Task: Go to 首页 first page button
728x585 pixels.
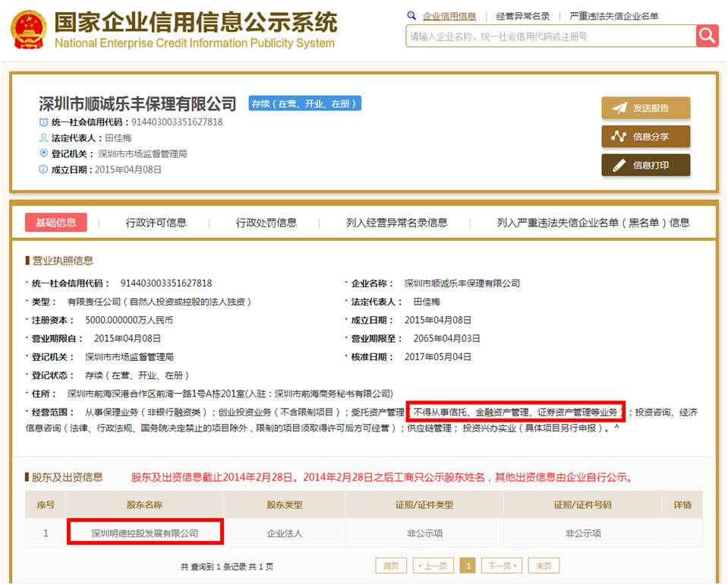Action: pyautogui.click(x=390, y=566)
